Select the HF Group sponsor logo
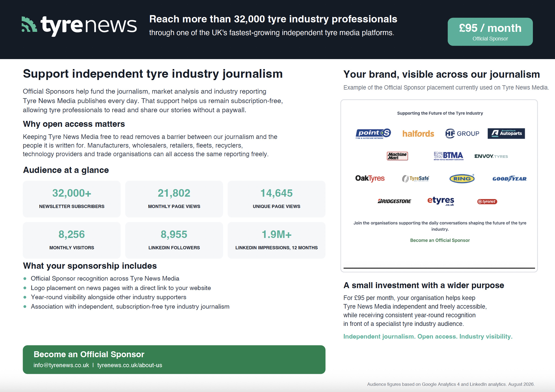The width and height of the screenshot is (555, 392). coord(462,134)
